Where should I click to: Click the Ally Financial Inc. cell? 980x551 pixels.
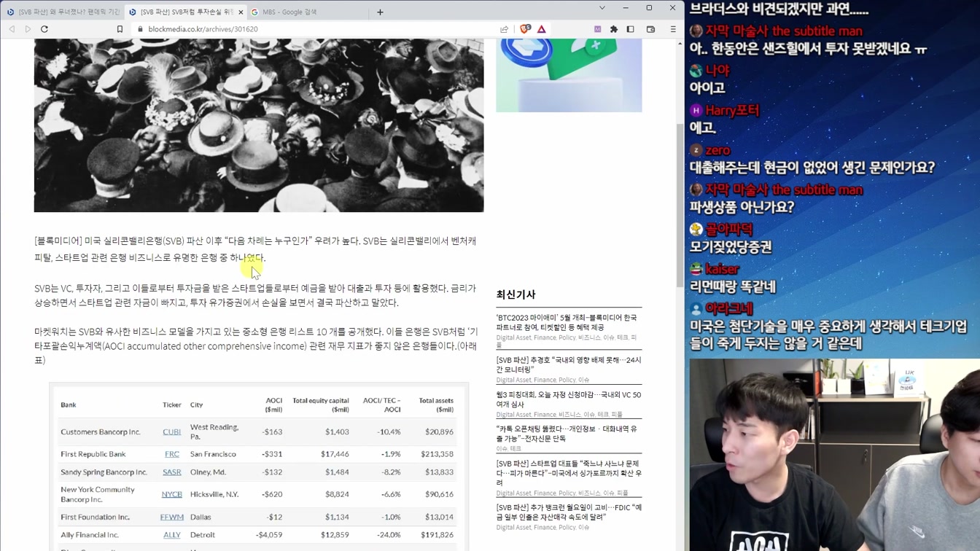click(x=90, y=535)
